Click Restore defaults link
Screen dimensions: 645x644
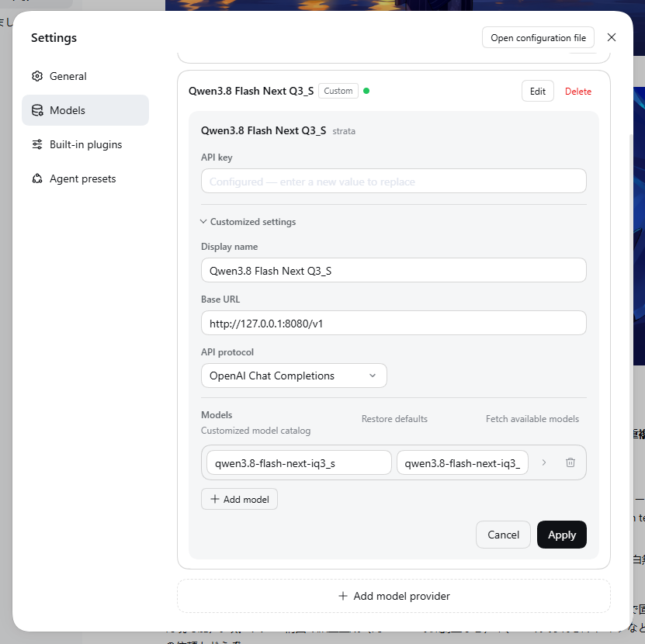pyautogui.click(x=394, y=419)
